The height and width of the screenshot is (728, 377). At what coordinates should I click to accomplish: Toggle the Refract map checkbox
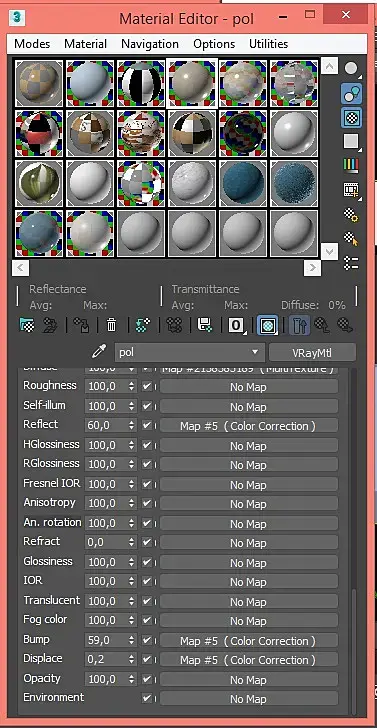[x=147, y=542]
